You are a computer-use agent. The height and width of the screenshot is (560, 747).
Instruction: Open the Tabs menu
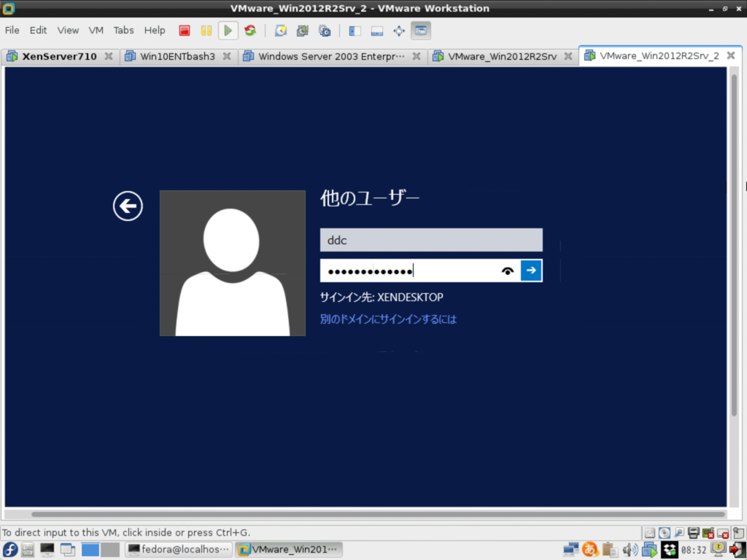pyautogui.click(x=123, y=31)
